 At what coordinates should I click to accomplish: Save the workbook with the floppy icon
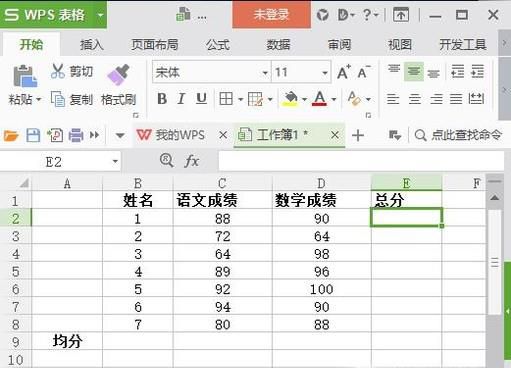tap(33, 135)
